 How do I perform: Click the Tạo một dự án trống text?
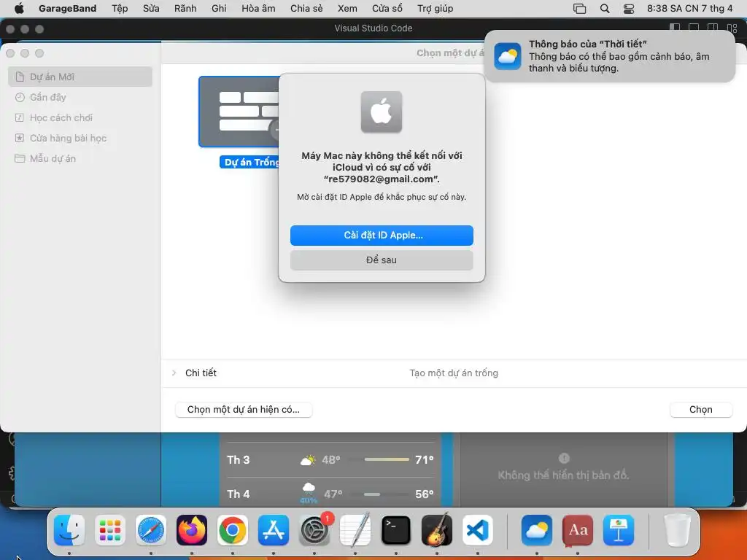pyautogui.click(x=454, y=373)
